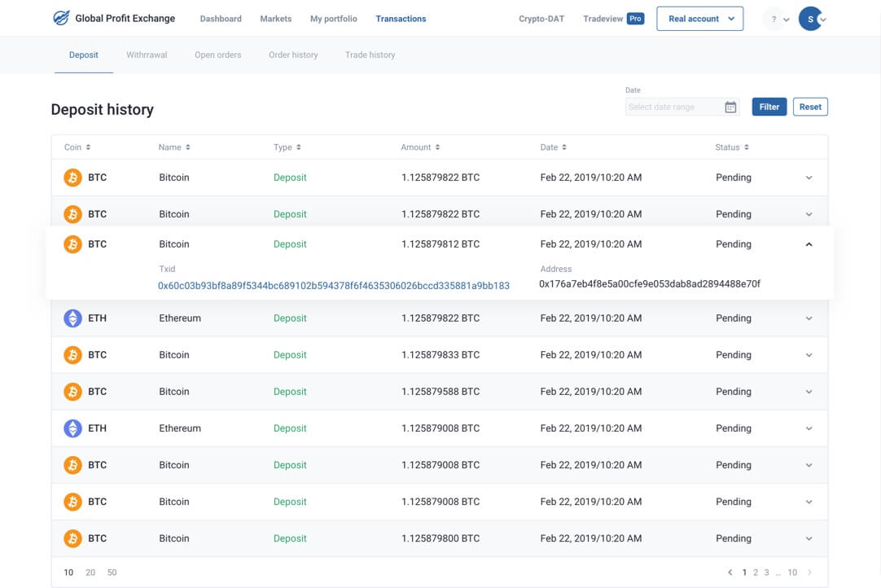Sort table by Date column arrows
The height and width of the screenshot is (588, 881).
(x=564, y=147)
